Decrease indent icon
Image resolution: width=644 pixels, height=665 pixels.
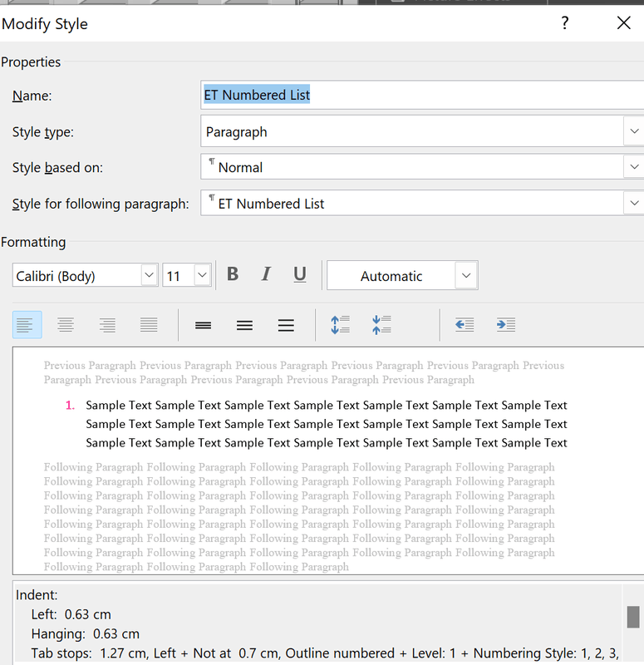pyautogui.click(x=465, y=325)
